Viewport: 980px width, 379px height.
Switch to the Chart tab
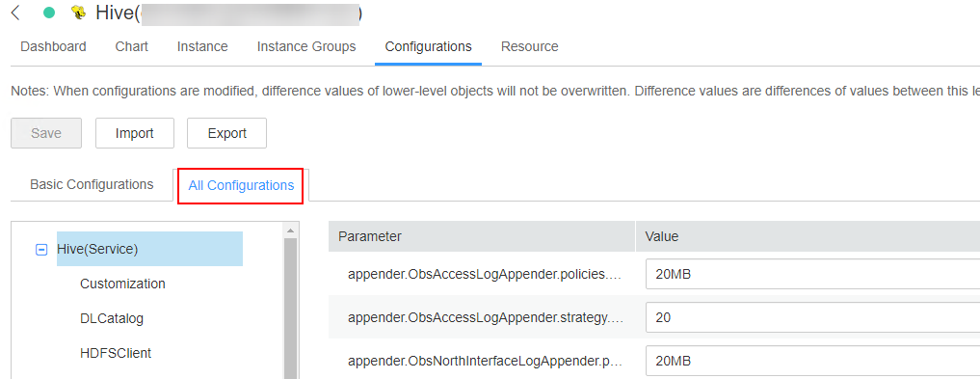132,46
